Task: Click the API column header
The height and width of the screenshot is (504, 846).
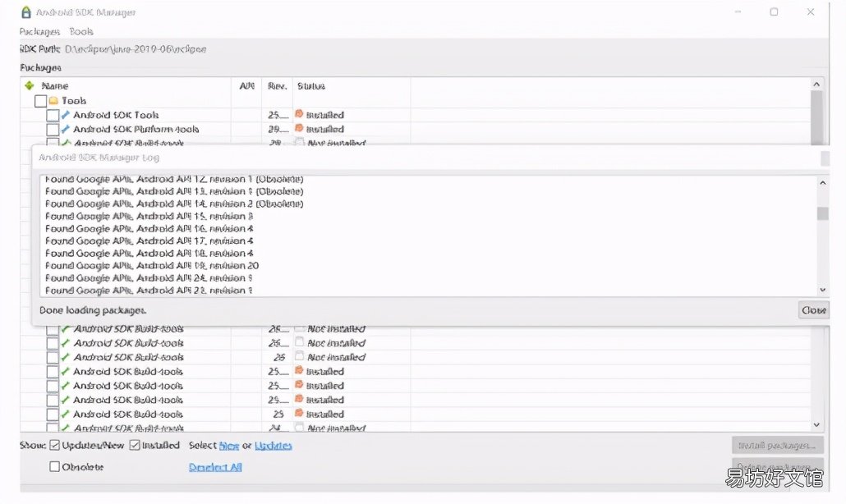Action: tap(247, 85)
